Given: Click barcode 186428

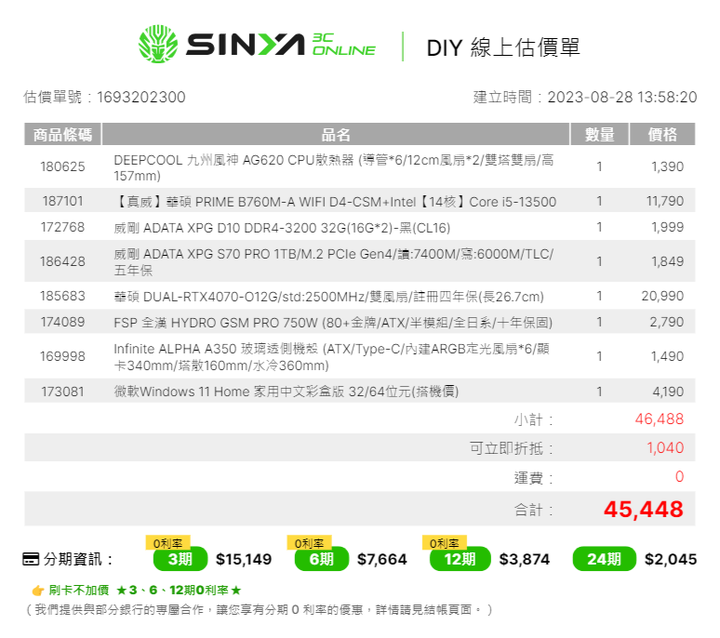Looking at the screenshot, I should (63, 262).
